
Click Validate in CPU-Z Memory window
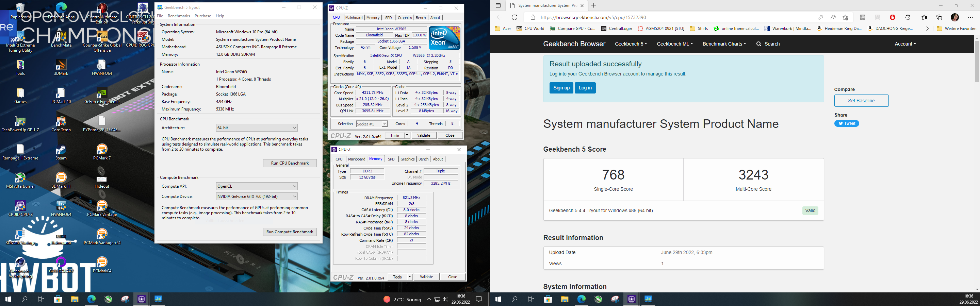point(426,277)
